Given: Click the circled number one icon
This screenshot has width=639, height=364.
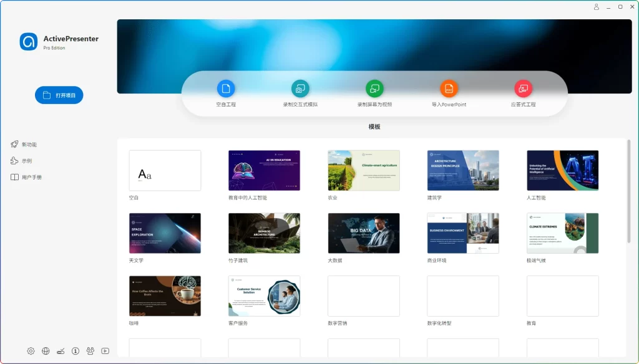Looking at the screenshot, I should (x=76, y=351).
